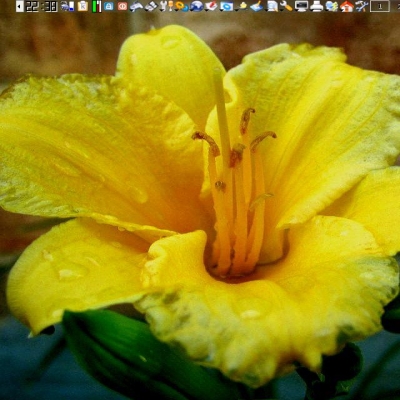The width and height of the screenshot is (400, 400).
Task: Open the computer monitor icon
Action: pos(302,6)
